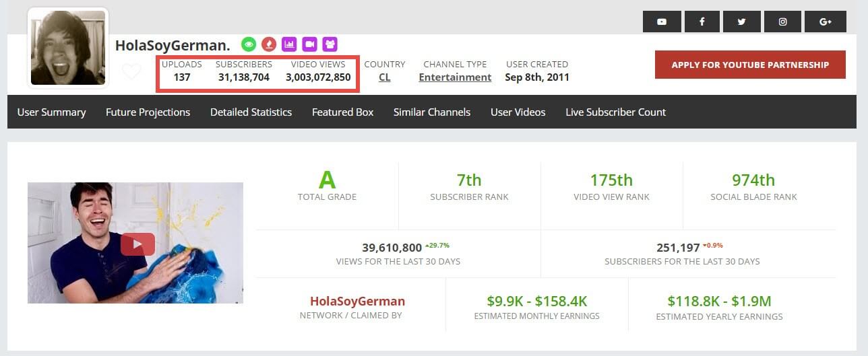Click the 974th Social Blade rank
This screenshot has width=868, height=356.
tap(753, 180)
